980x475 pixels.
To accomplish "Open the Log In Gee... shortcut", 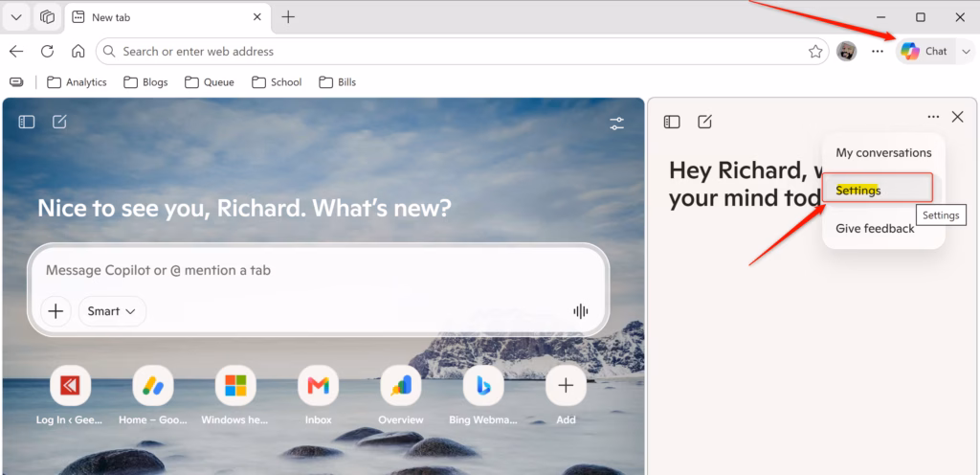I will point(70,395).
